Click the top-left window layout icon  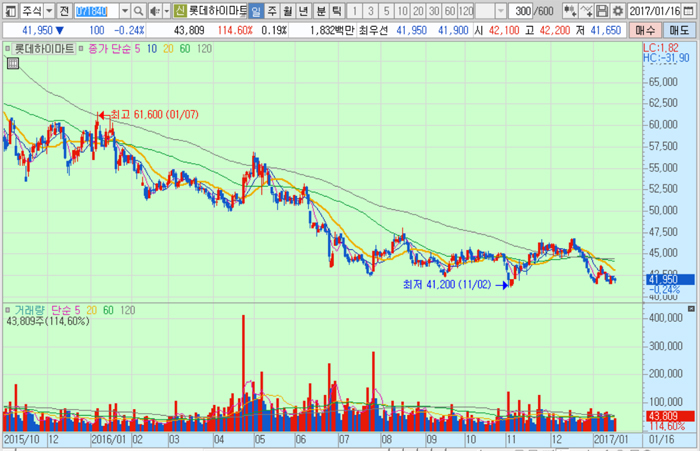click(9, 11)
